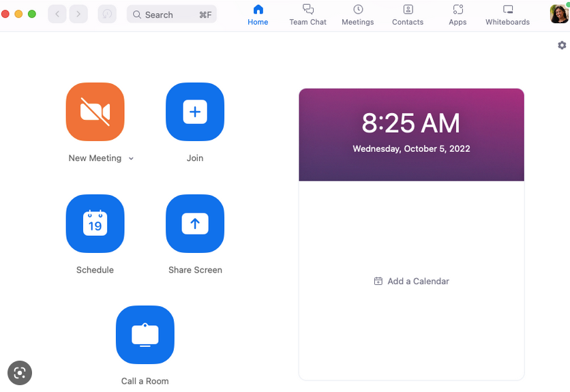Select the Home tab
The width and height of the screenshot is (570, 392).
click(x=258, y=14)
